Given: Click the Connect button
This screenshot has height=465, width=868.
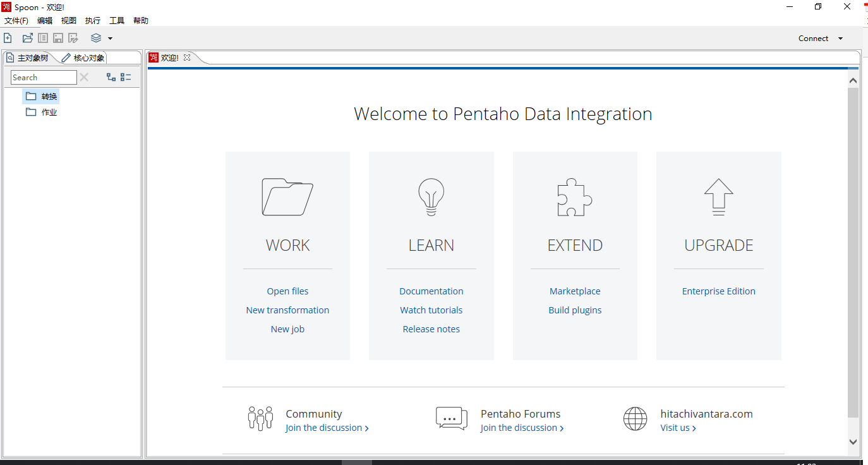Looking at the screenshot, I should (813, 39).
